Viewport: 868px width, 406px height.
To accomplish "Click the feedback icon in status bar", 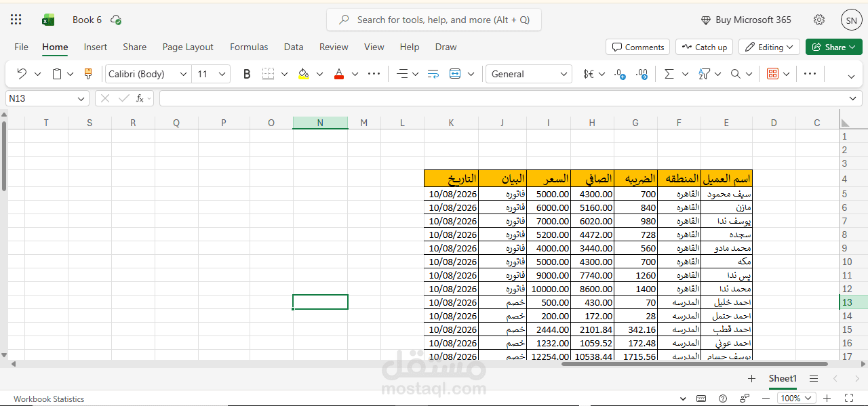I will [745, 398].
